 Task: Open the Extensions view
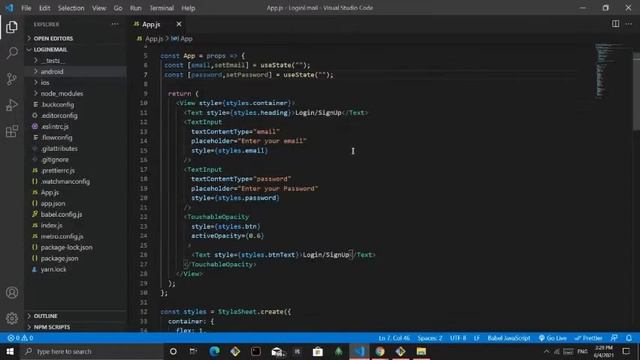12,131
